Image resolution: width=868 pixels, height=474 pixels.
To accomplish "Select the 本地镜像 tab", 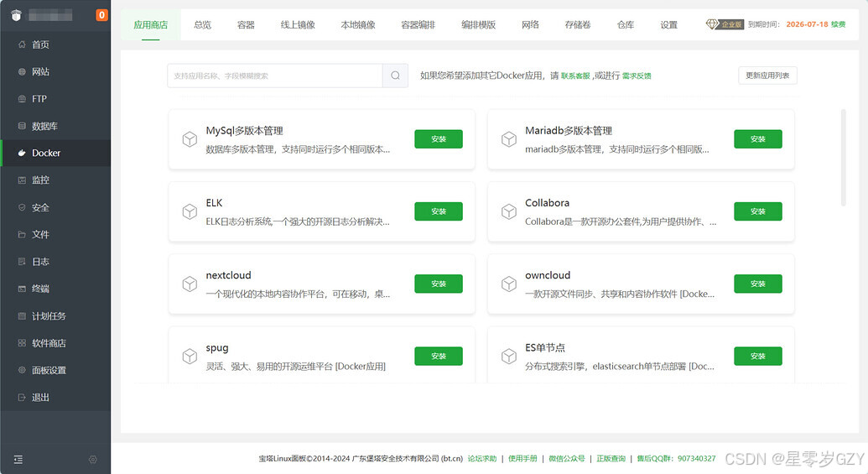I will click(358, 24).
